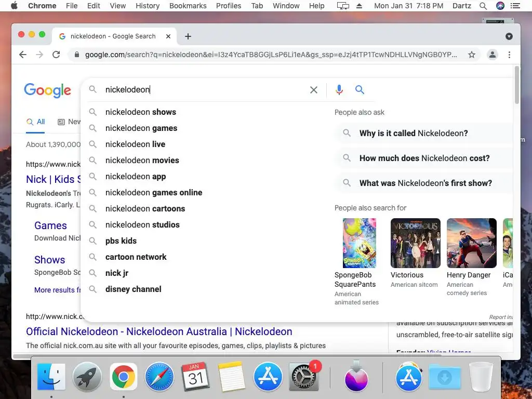
Task: Open Chrome's three-dot menu
Action: [x=509, y=55]
